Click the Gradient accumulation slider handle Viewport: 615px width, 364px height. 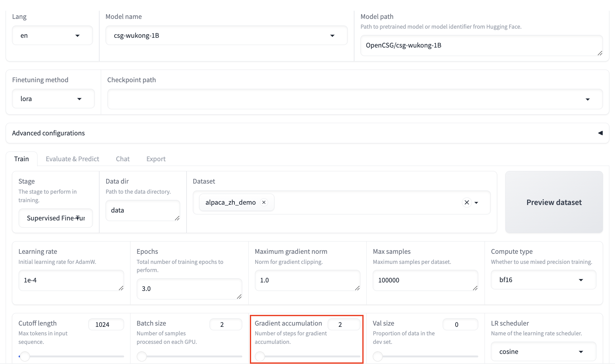point(260,356)
